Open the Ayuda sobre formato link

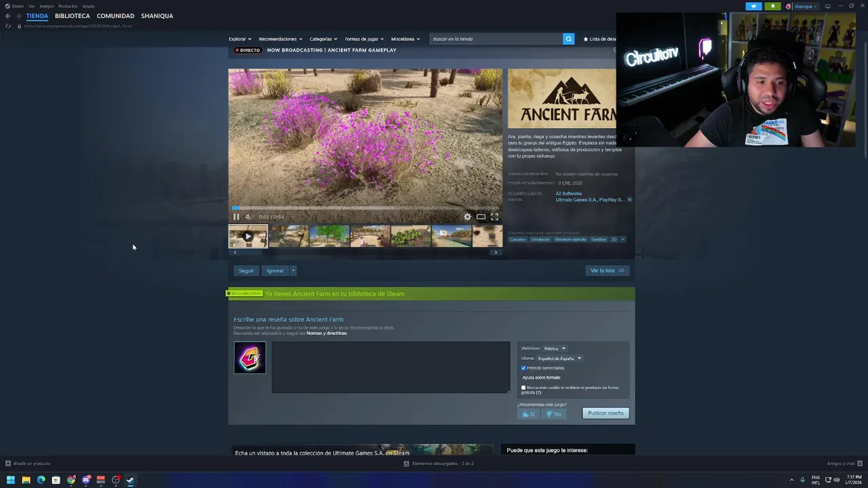(541, 378)
